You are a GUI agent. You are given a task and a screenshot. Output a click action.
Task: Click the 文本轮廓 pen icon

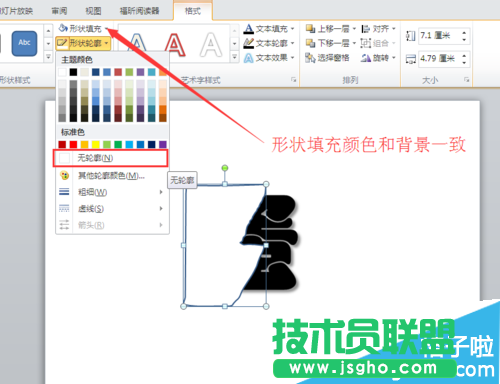tap(248, 43)
